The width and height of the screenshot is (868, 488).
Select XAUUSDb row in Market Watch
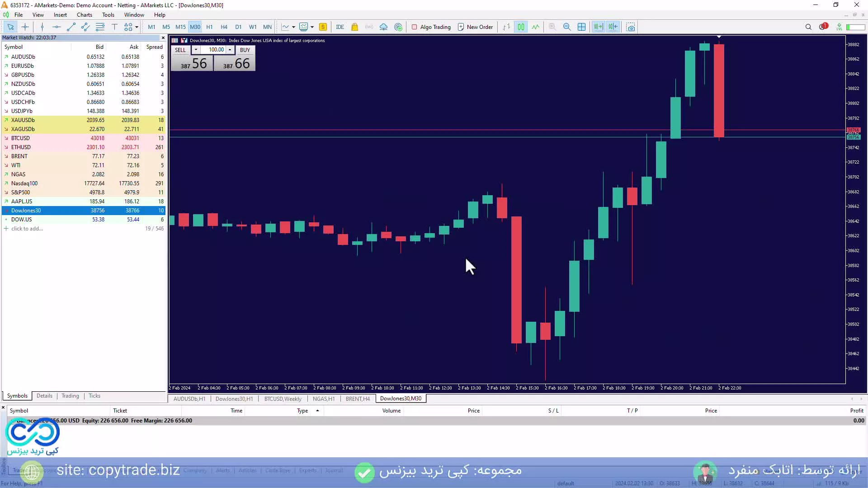coord(84,120)
